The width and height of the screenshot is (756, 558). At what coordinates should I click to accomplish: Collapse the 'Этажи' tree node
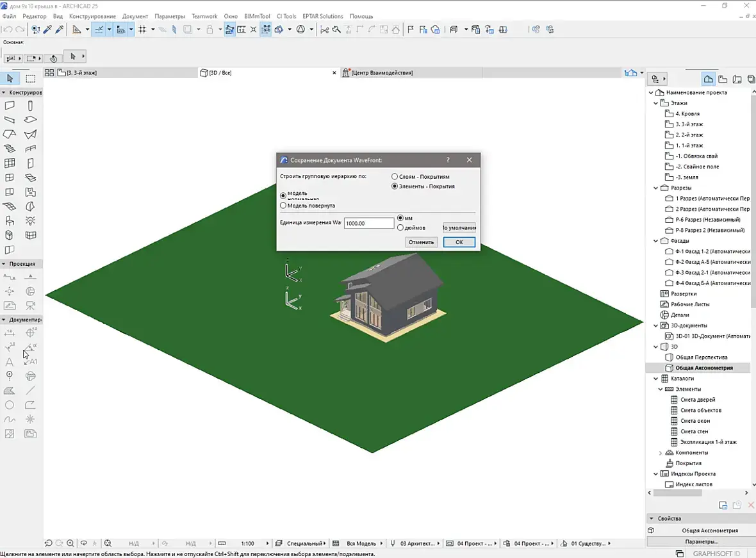click(655, 103)
